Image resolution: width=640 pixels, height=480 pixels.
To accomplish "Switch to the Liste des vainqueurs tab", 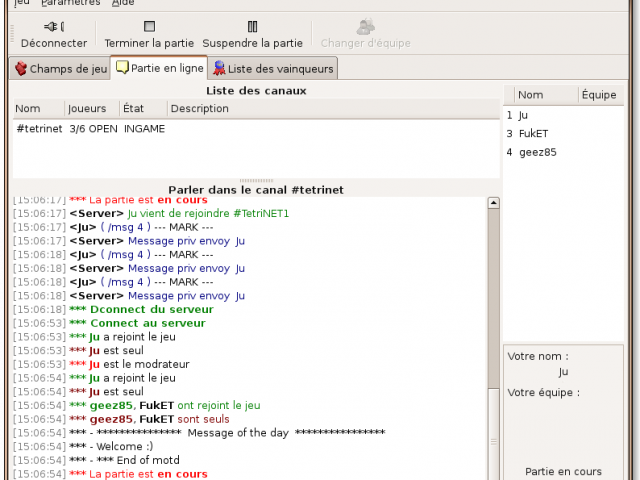I will tap(273, 69).
